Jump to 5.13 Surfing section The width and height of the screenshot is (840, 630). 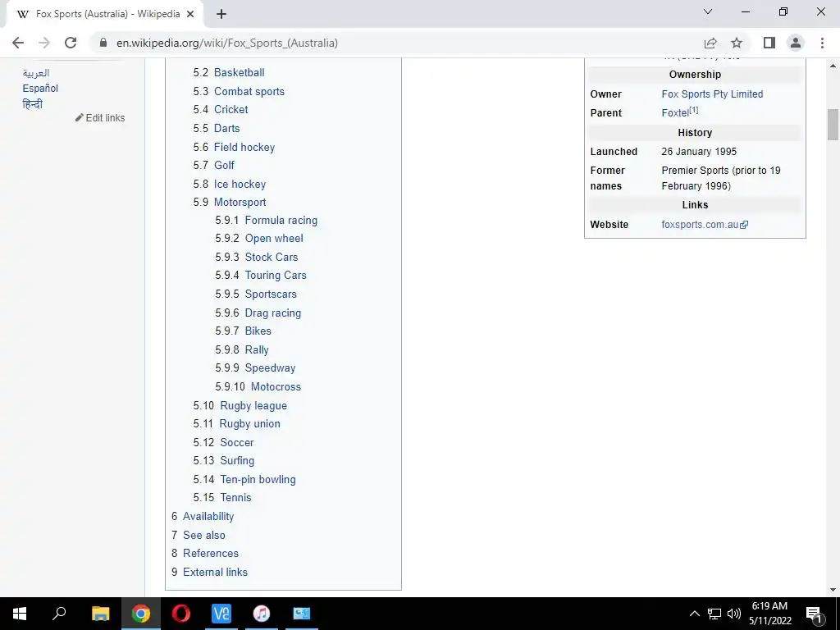[x=237, y=461]
